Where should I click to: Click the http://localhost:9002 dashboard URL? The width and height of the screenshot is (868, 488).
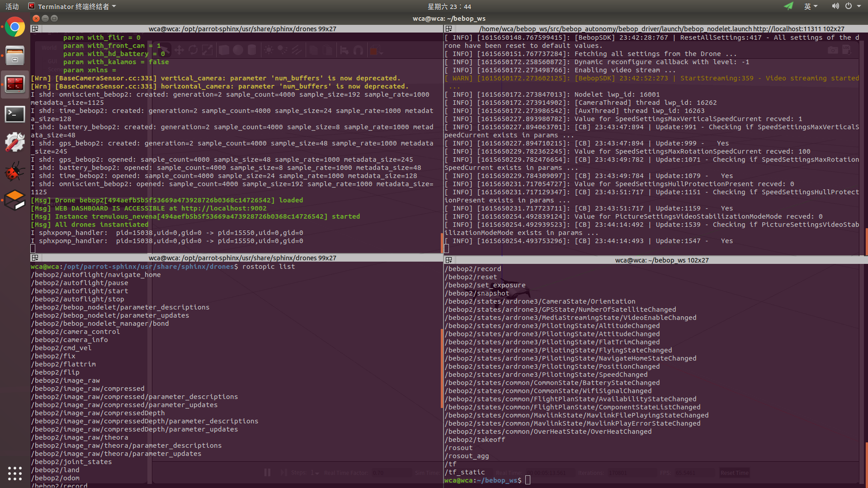pos(224,208)
